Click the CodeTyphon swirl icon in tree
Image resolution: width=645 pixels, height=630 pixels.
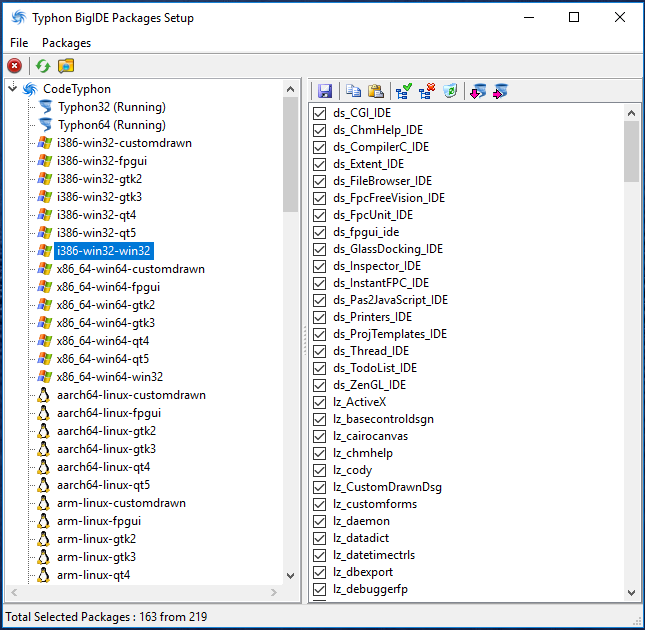point(30,89)
